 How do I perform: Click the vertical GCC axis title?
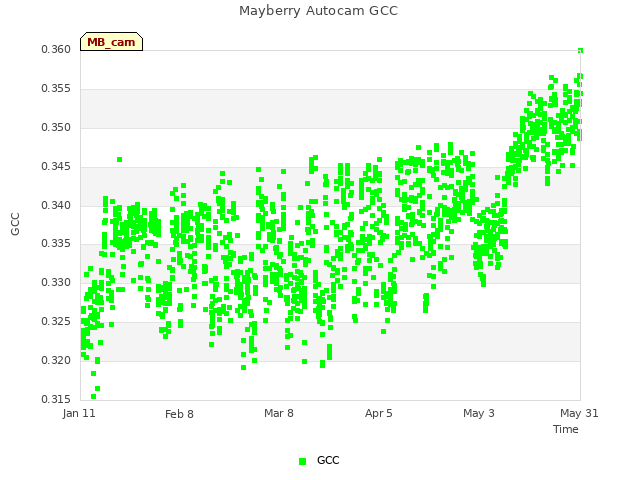[x=15, y=224]
